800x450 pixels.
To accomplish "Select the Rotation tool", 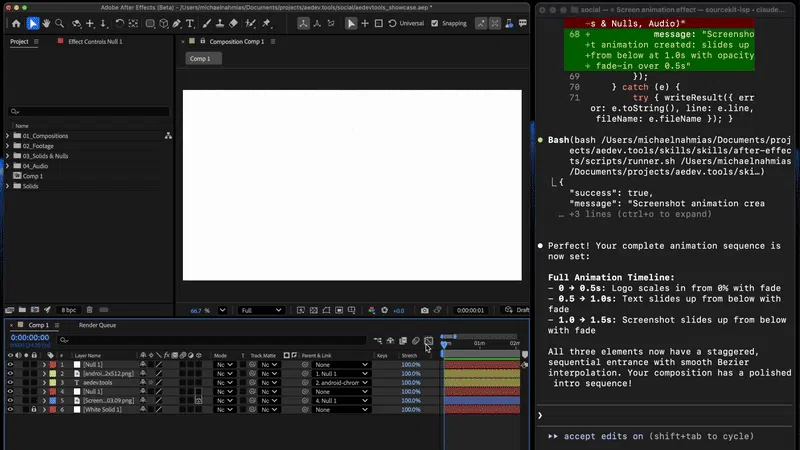I will tap(119, 23).
